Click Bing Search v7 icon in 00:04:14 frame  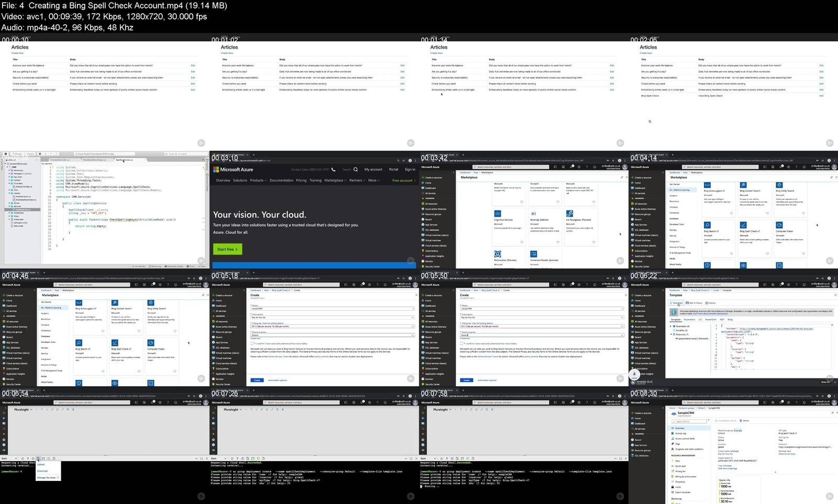pos(707,225)
